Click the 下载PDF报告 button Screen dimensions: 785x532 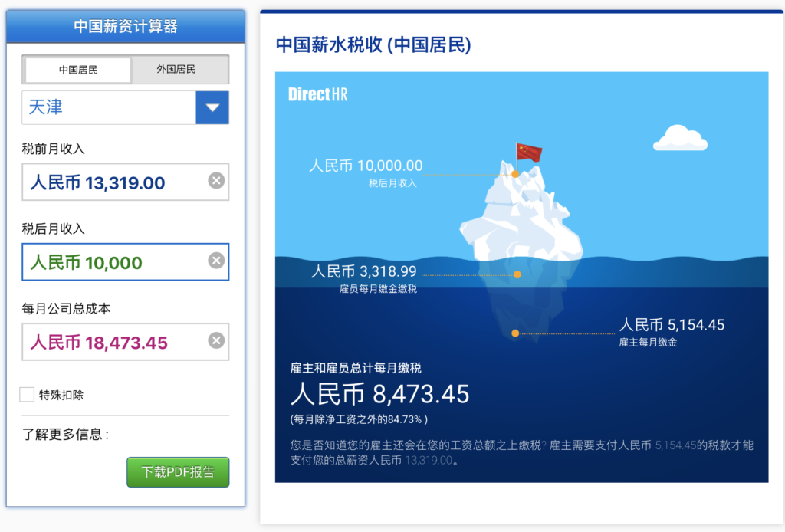[x=178, y=472]
